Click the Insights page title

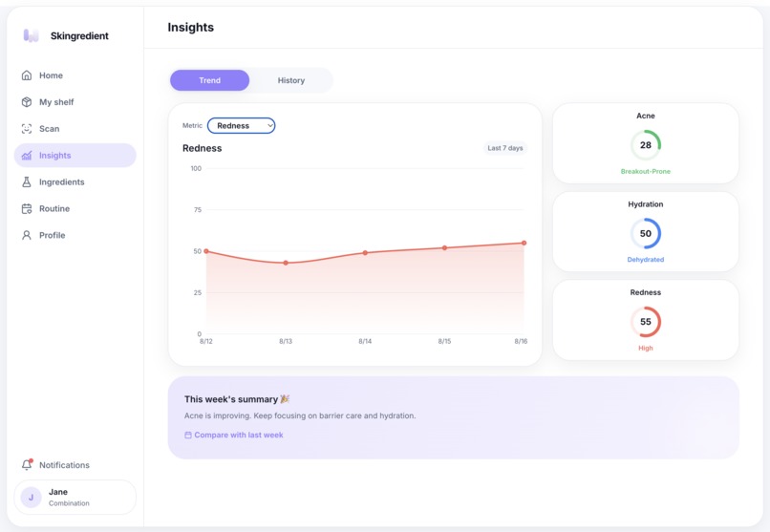click(190, 28)
